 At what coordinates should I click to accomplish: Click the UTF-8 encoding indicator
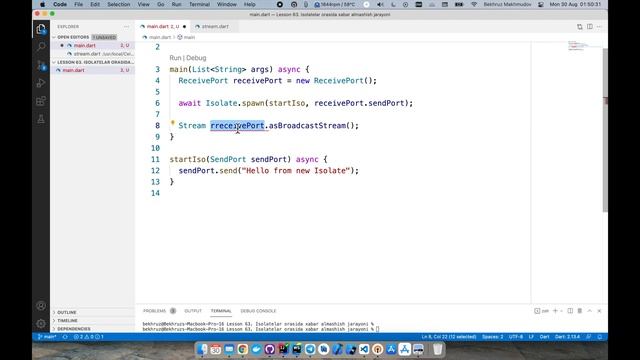pos(516,337)
